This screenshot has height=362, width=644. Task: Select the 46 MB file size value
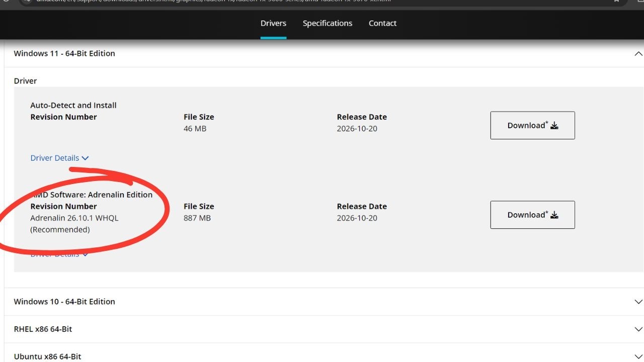pos(195,128)
